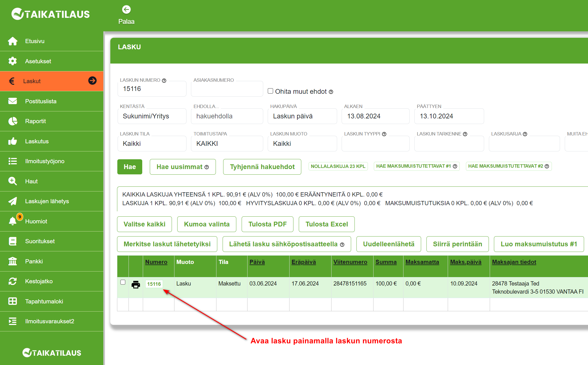Screen dimensions: 588x365
Task: Open Postituslista in the sidebar menu
Action: coord(52,101)
